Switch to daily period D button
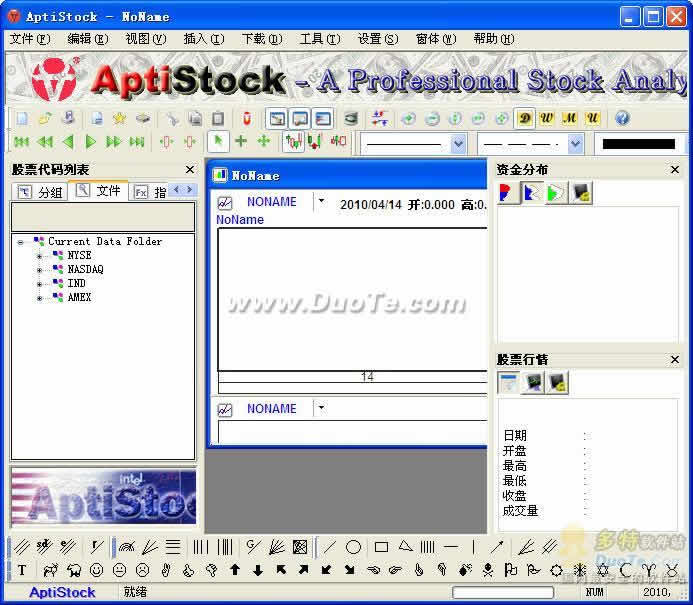This screenshot has width=693, height=605. [x=525, y=118]
